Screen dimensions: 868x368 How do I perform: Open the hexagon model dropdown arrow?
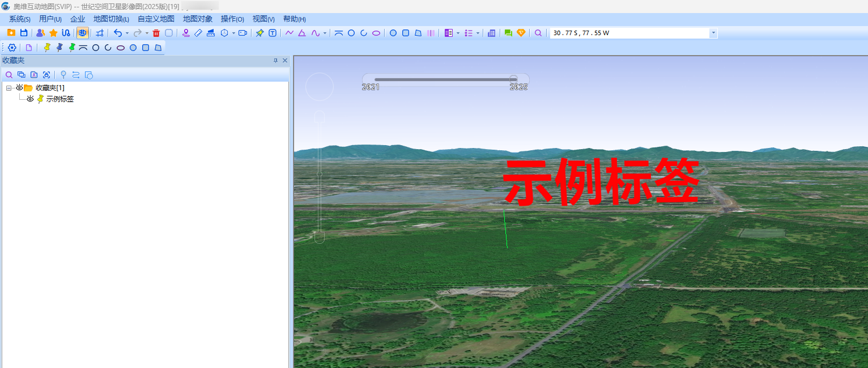(x=233, y=33)
